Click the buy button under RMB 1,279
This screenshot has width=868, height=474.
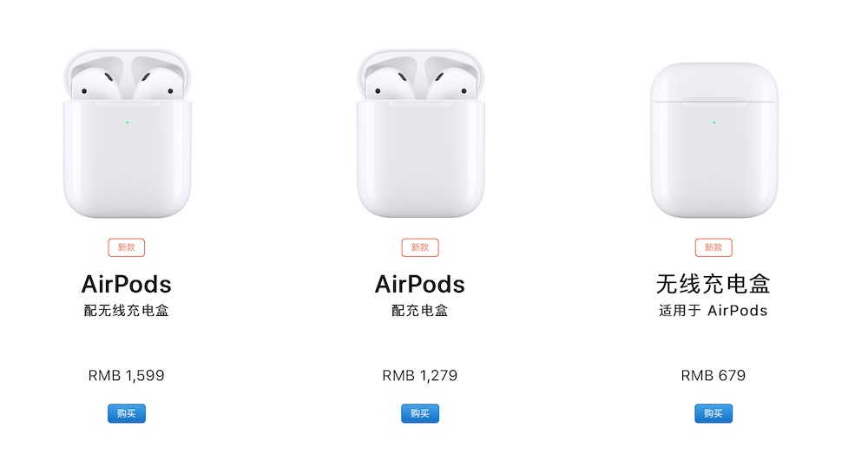coord(420,413)
